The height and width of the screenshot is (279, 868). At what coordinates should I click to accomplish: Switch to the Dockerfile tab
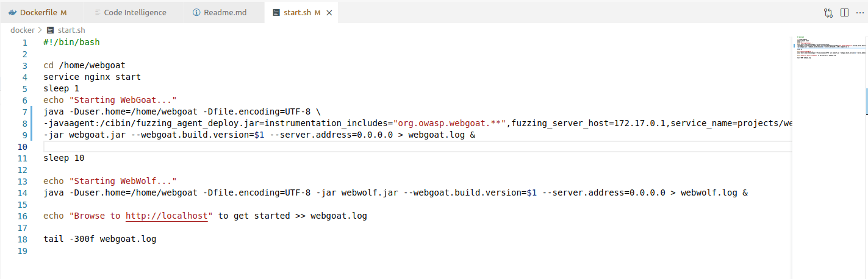coord(38,12)
